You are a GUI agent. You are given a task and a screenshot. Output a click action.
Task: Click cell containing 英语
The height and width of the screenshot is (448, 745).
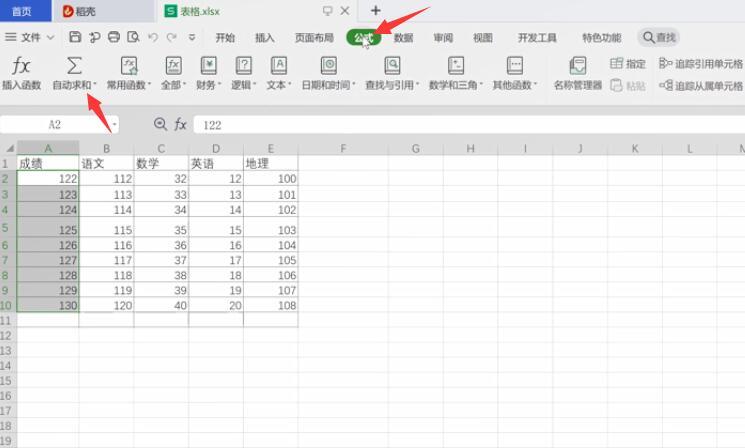tap(216, 163)
